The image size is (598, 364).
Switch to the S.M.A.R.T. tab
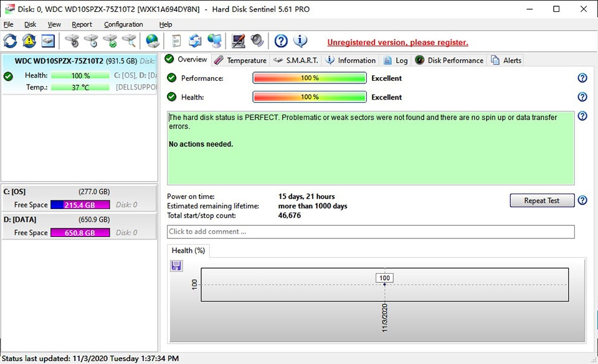298,60
